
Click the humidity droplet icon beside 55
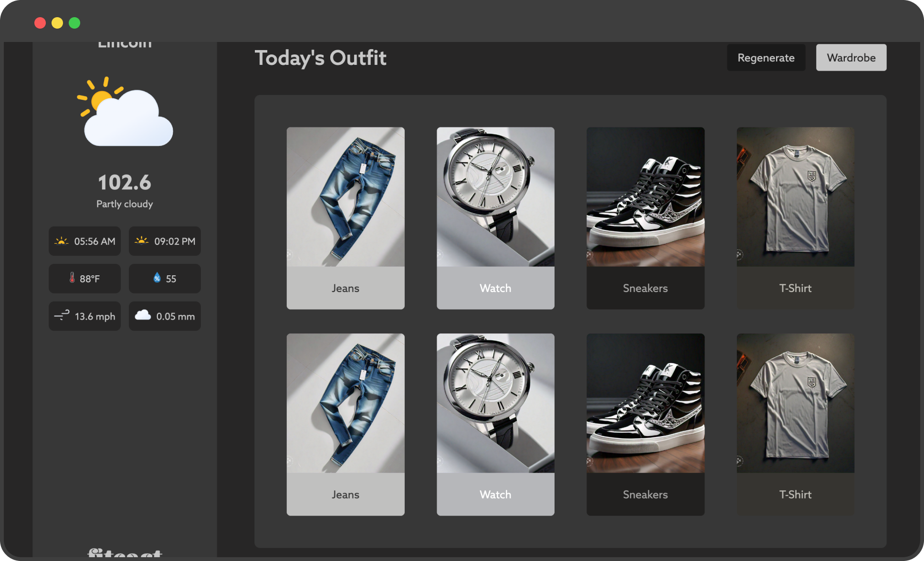click(157, 278)
